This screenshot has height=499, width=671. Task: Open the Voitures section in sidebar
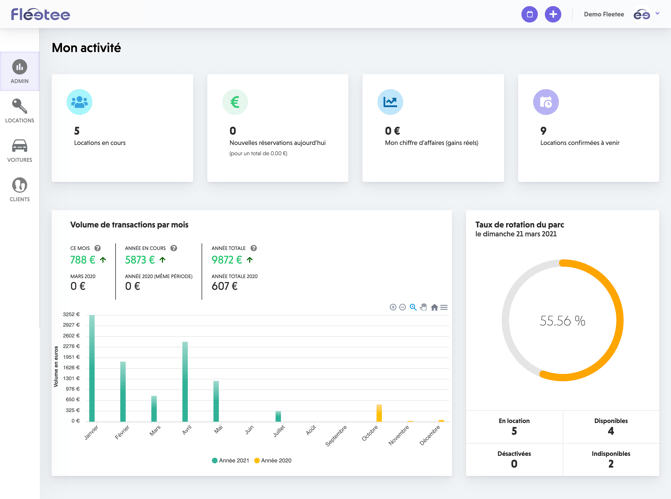coord(20,150)
